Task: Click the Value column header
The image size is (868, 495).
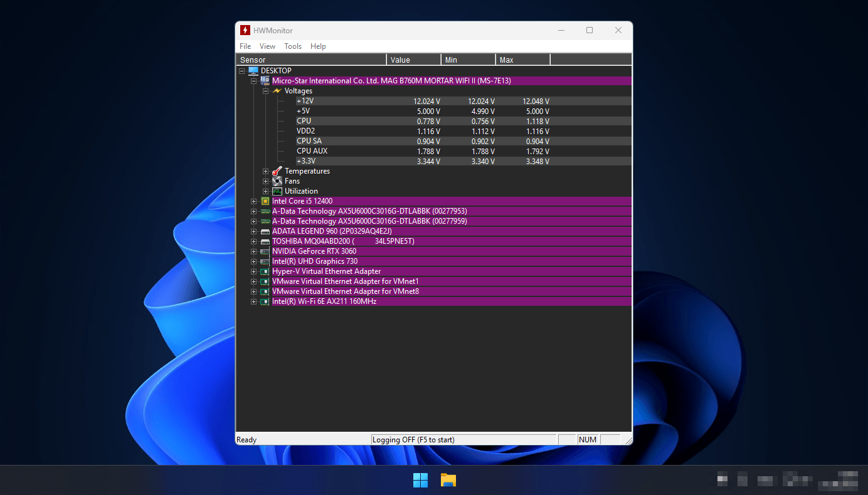Action: [x=414, y=60]
